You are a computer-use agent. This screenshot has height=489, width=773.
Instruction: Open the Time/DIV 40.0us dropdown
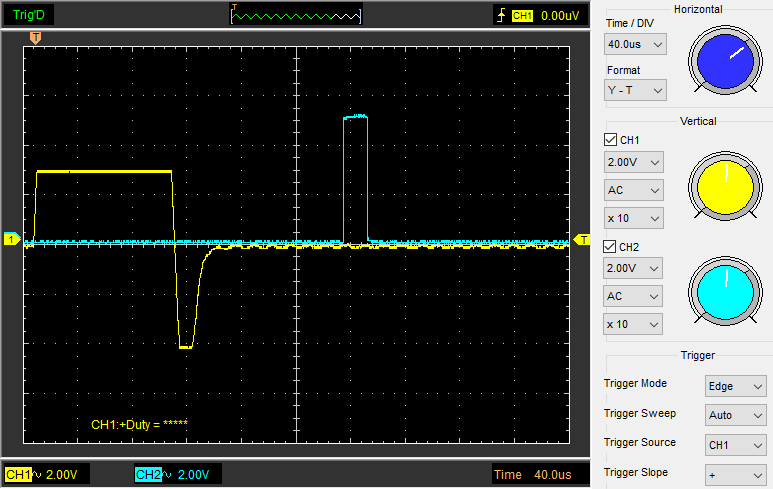[635, 44]
